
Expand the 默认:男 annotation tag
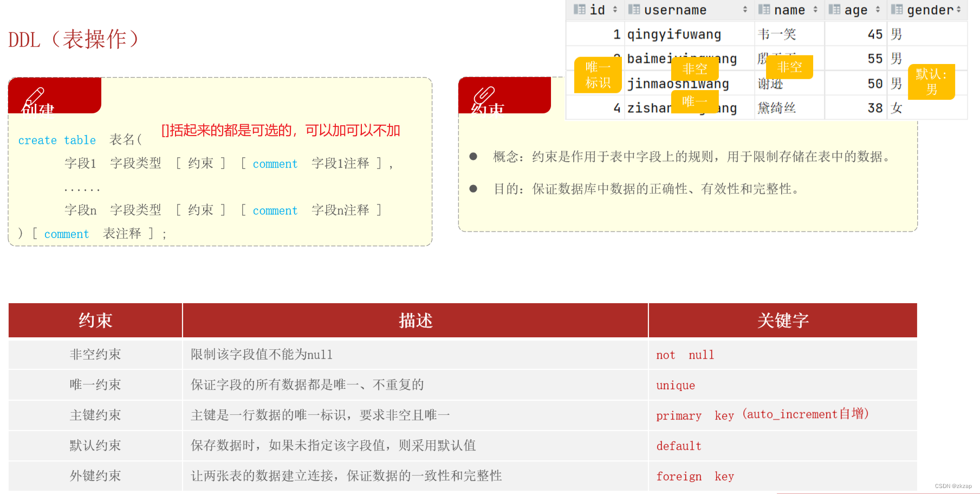(x=932, y=81)
